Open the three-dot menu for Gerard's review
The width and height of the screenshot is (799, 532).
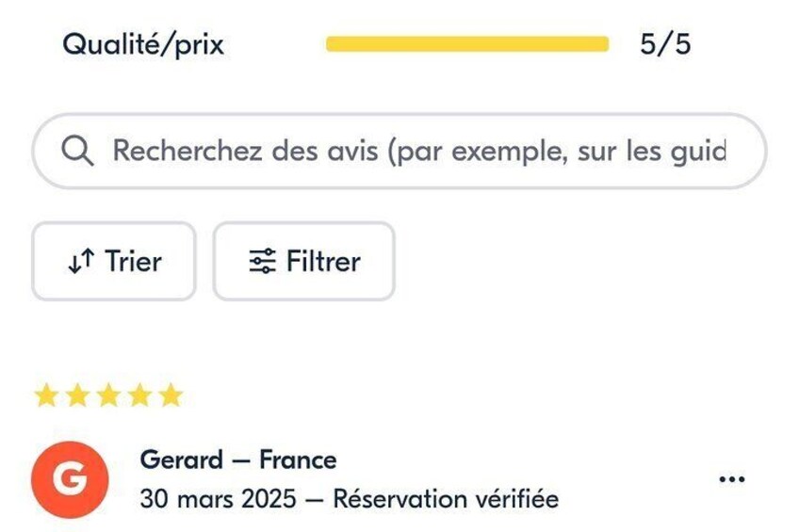[731, 479]
